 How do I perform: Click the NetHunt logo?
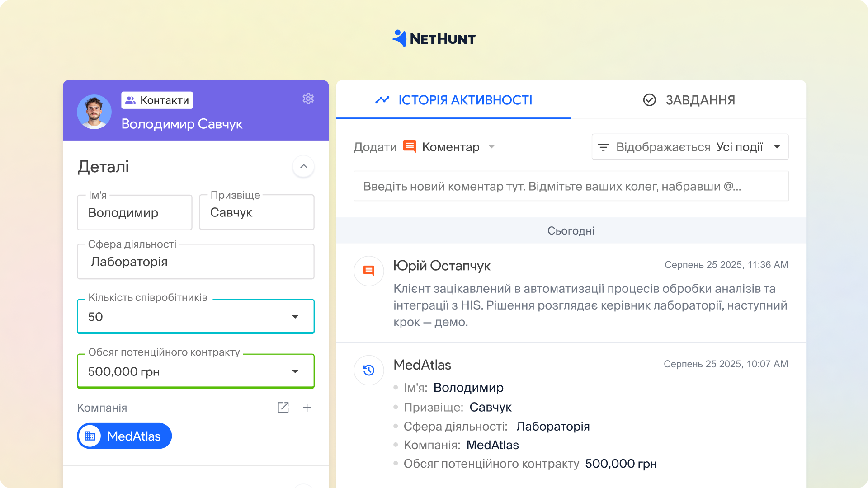click(434, 39)
